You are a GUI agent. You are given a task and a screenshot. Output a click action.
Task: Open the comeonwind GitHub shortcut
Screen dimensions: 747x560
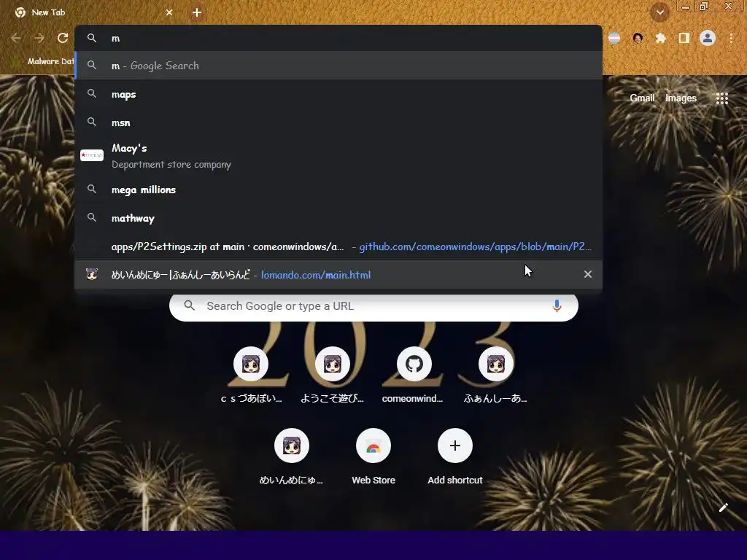pos(414,376)
